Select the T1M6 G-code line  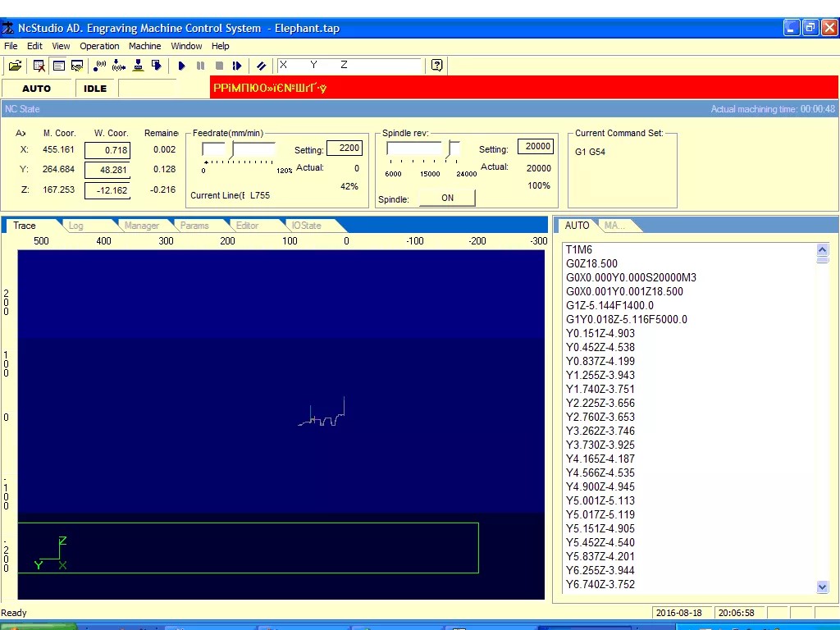[579, 249]
